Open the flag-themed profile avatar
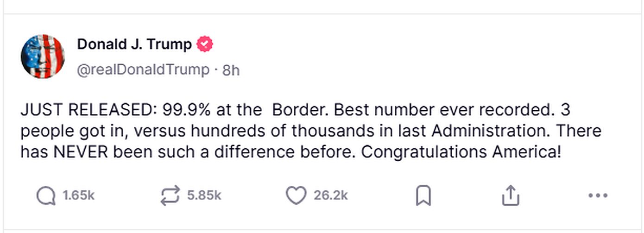This screenshot has width=644, height=233. click(43, 56)
